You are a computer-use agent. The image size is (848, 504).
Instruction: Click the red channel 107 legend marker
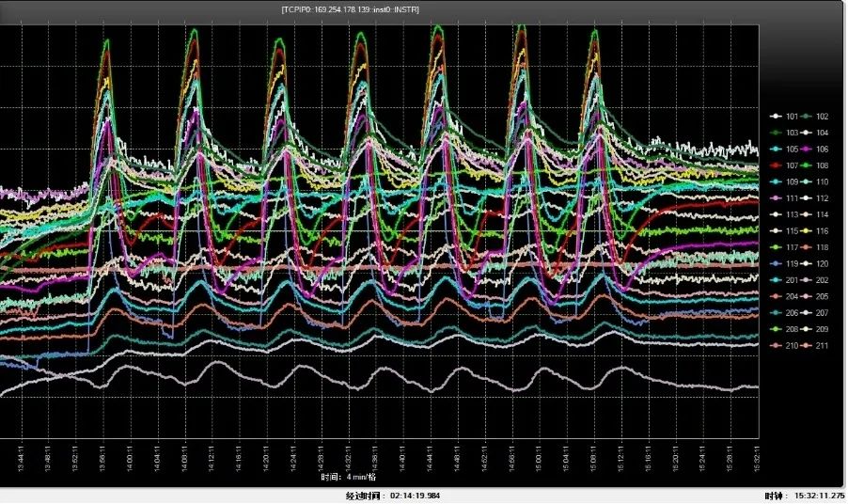pos(776,165)
